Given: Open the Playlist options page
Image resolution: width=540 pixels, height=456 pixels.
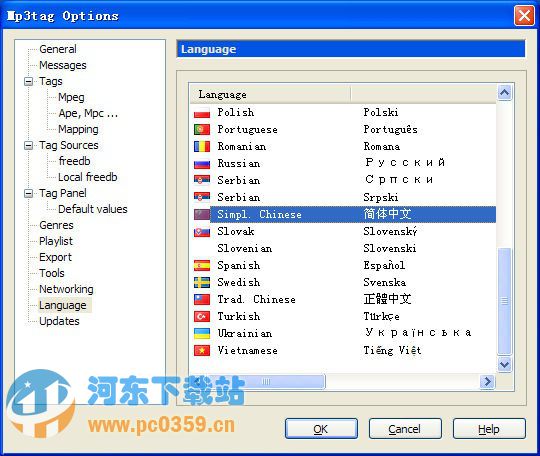Looking at the screenshot, I should (x=56, y=241).
